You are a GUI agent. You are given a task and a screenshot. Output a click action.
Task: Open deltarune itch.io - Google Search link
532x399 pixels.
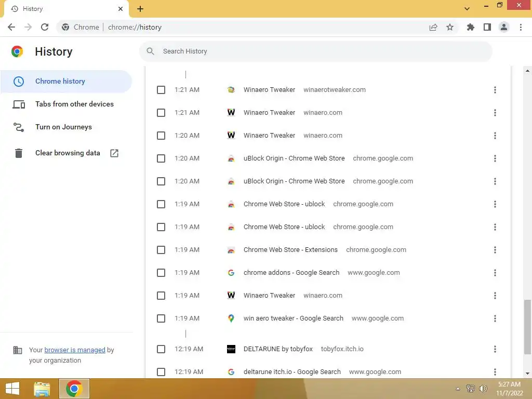(x=292, y=372)
